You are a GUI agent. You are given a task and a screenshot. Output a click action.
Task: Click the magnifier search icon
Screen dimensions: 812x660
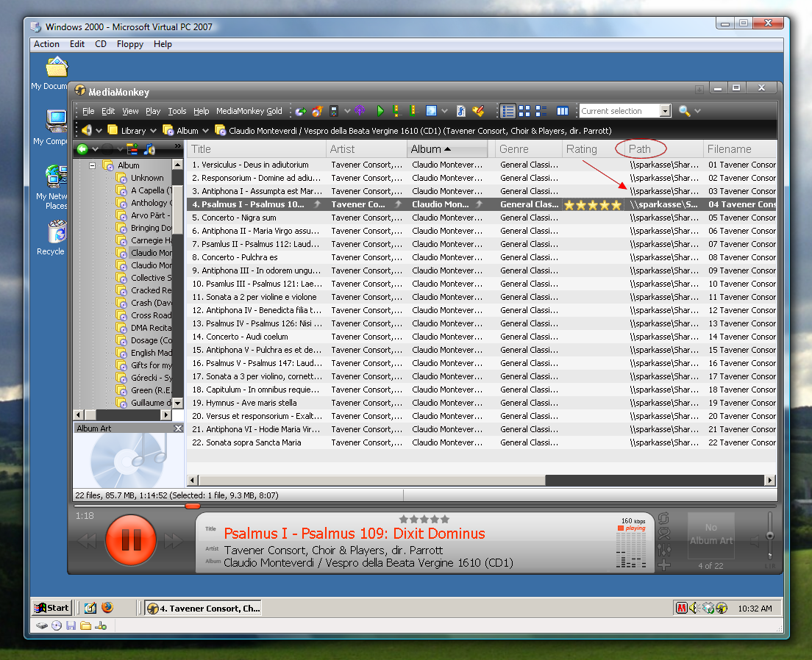(x=684, y=111)
